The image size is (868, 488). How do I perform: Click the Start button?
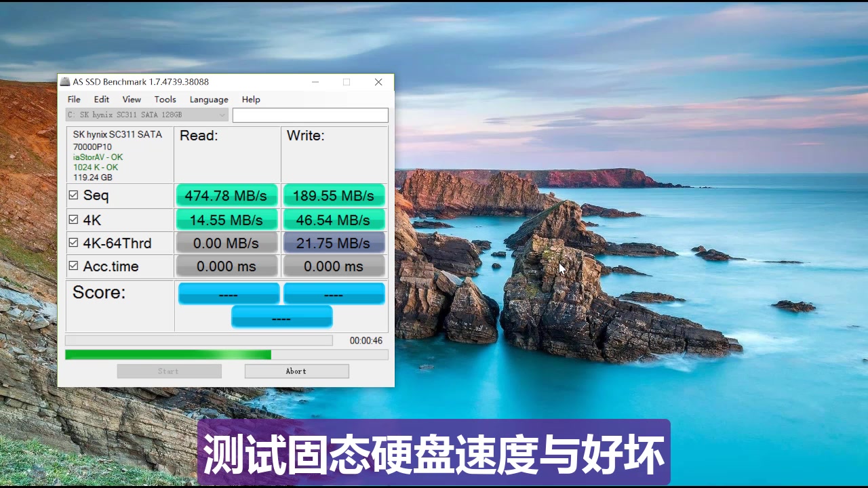pos(169,371)
